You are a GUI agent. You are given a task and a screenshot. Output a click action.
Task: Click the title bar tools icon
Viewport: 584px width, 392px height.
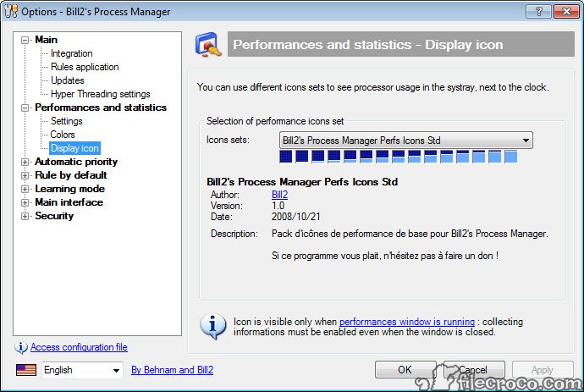coord(11,11)
